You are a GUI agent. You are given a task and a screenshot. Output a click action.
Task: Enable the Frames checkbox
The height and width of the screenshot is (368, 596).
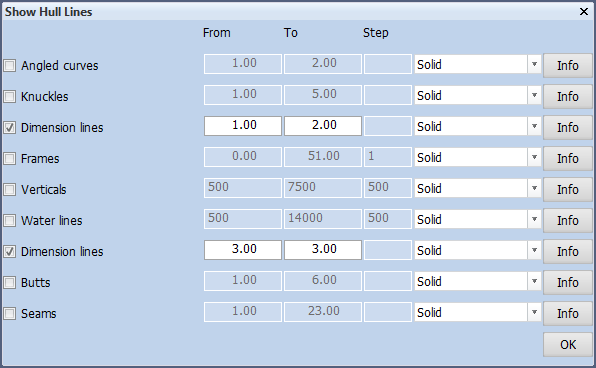(x=10, y=159)
